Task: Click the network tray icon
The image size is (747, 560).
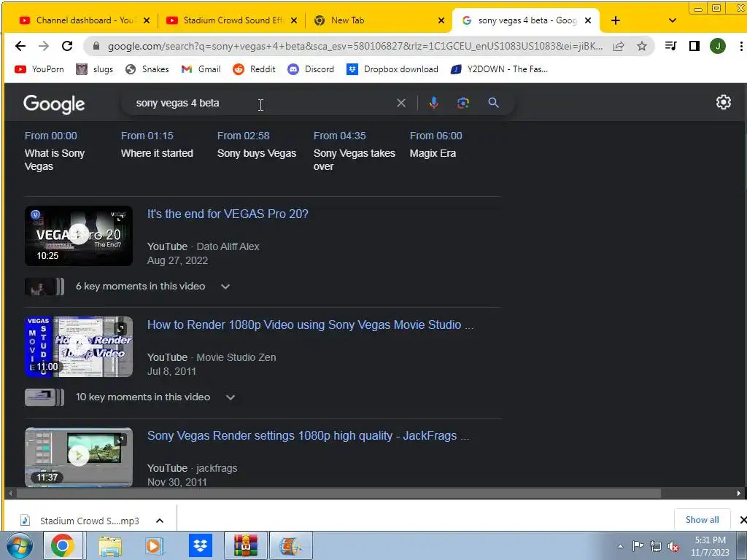Action: (656, 546)
